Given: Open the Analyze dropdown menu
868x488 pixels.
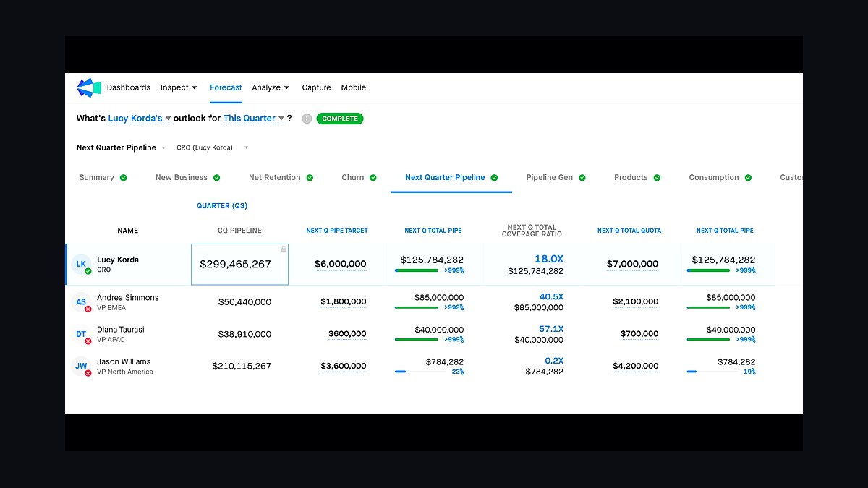Looking at the screenshot, I should [x=271, y=87].
